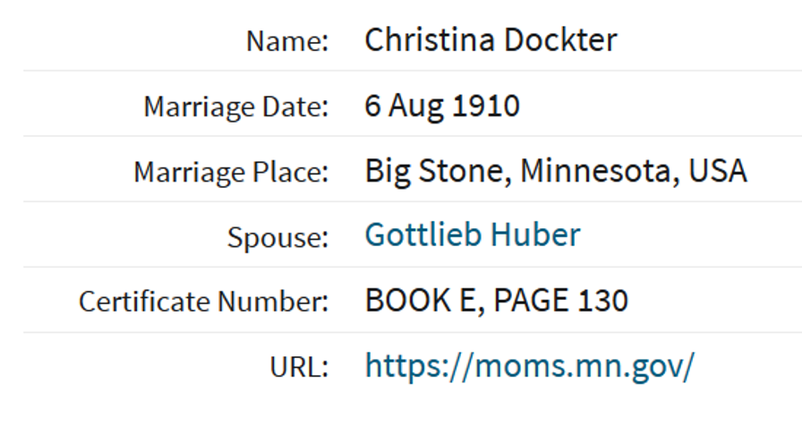
Task: Select the BOOK E, PAGE 130 value
Action: [496, 300]
